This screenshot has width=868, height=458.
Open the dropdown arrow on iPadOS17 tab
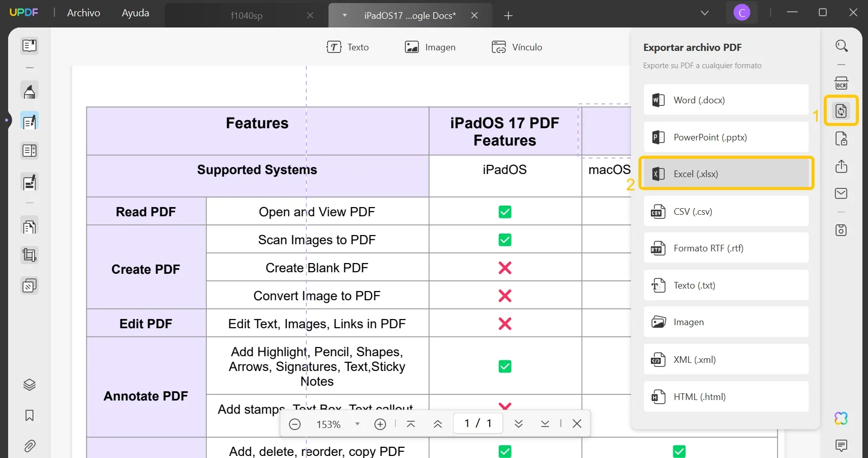[345, 15]
